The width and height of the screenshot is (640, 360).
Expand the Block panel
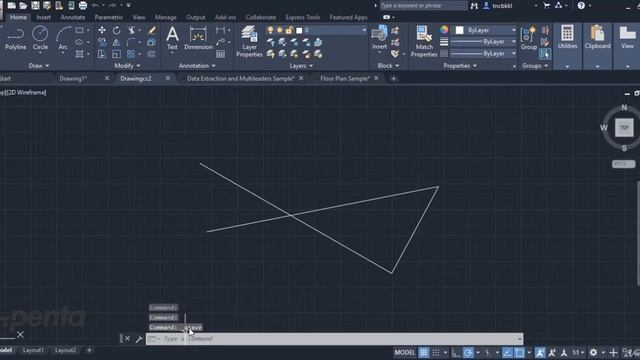(388, 66)
